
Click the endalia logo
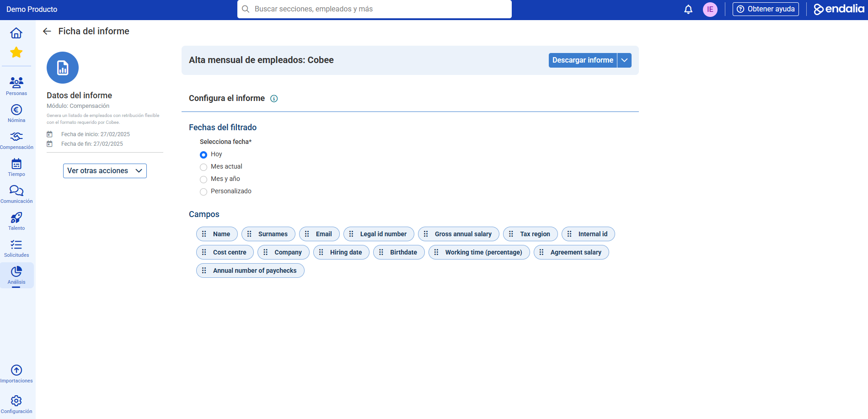(839, 9)
